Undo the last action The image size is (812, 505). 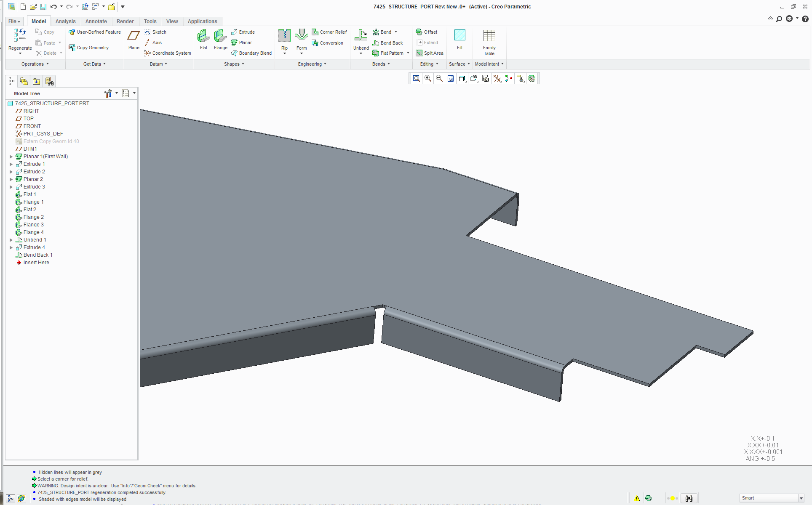point(53,7)
